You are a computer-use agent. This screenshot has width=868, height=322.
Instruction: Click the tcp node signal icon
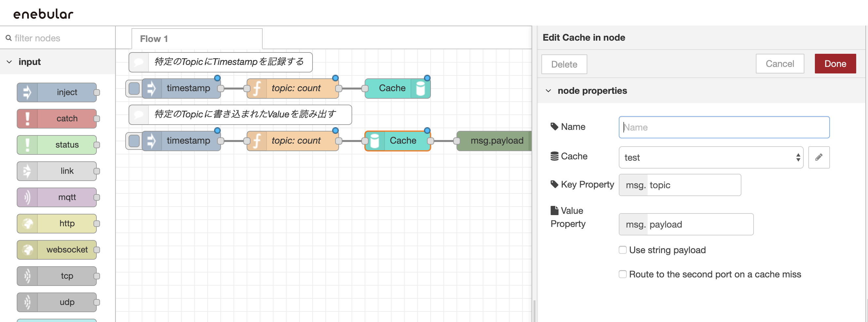(x=27, y=276)
